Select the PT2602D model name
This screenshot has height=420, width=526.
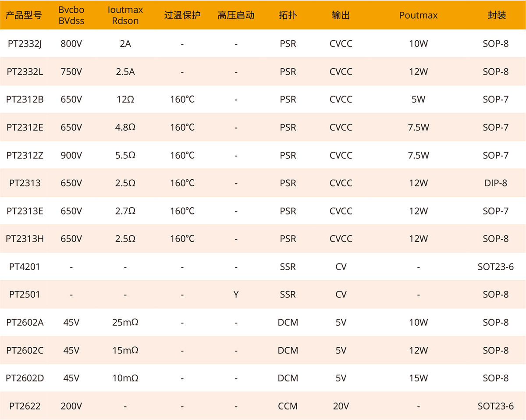tap(25, 378)
